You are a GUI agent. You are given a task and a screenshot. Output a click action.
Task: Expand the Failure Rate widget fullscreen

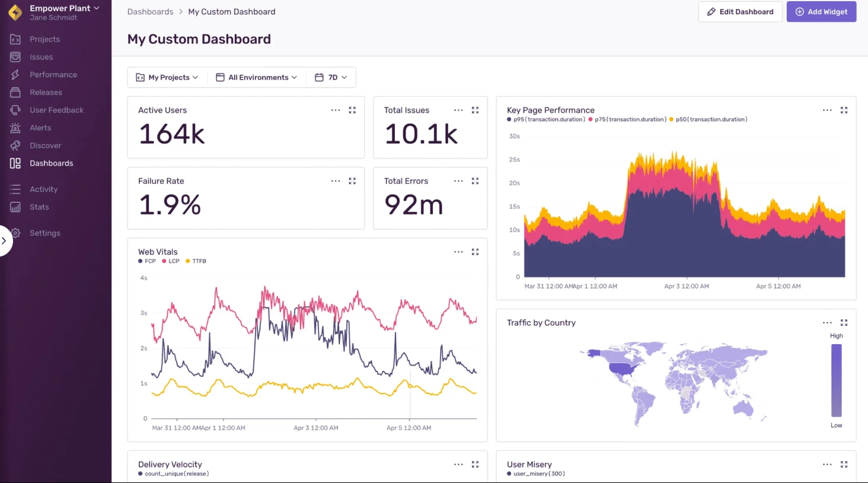[352, 181]
